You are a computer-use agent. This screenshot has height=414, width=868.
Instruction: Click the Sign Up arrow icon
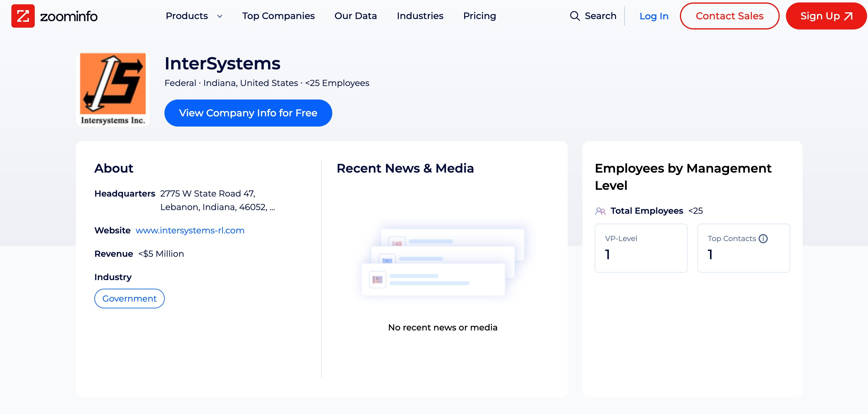(848, 16)
